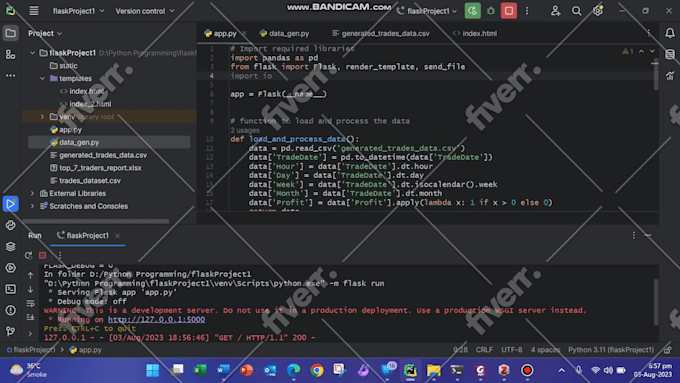
Task: Toggle scroll to end in console
Action: 30,318
